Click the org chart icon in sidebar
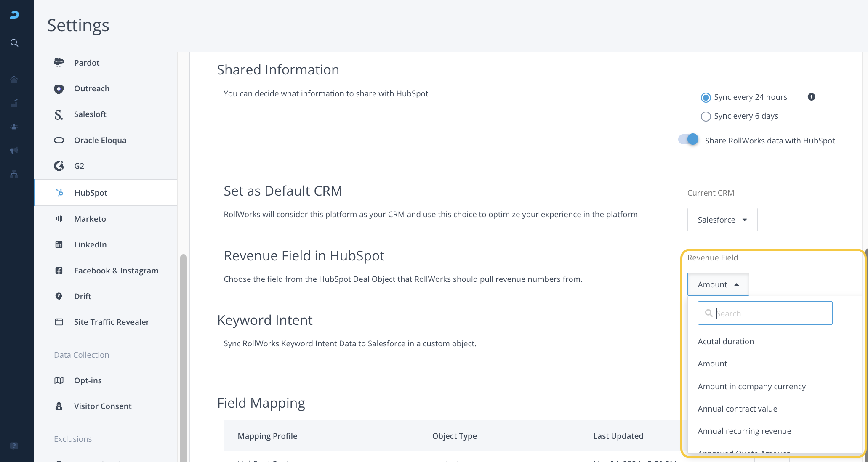 14,174
